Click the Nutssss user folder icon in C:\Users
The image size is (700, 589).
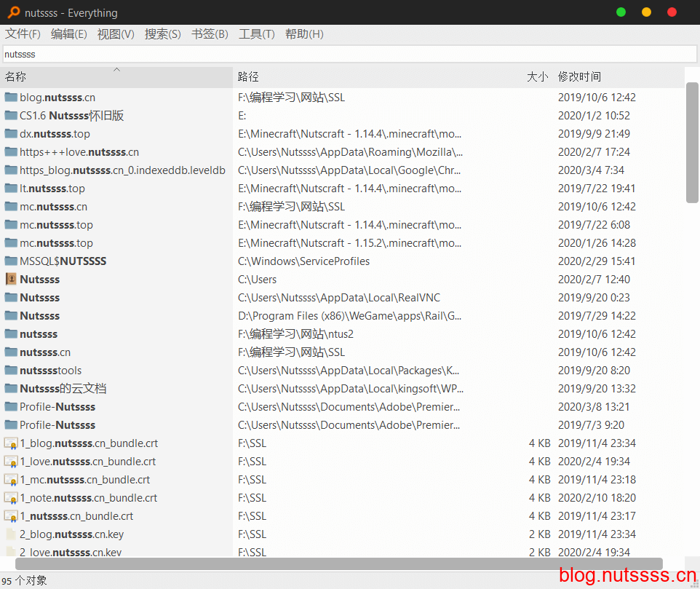(11, 280)
